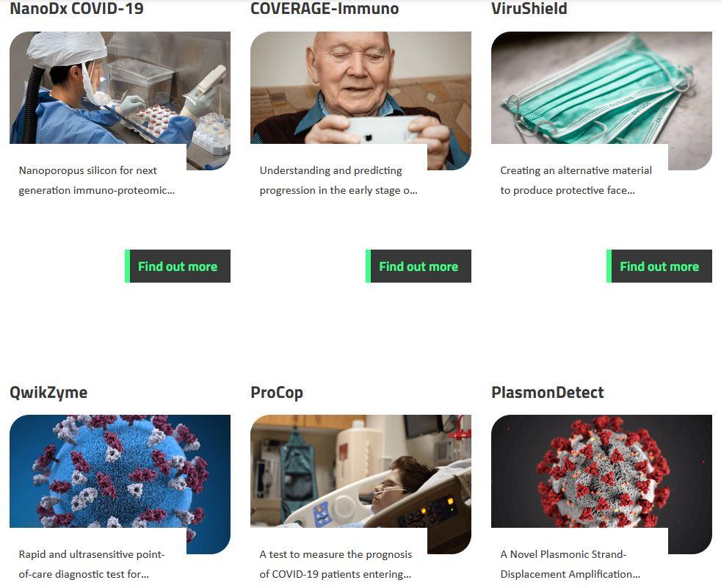Open the COVERAGE-Immuno title
Screen dimensions: 721x588
[x=325, y=8]
